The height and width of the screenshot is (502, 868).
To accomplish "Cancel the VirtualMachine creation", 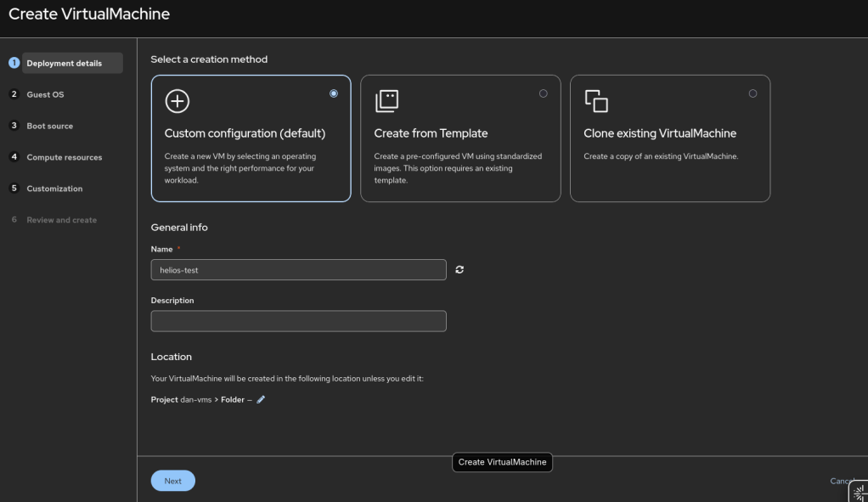I will (x=842, y=481).
